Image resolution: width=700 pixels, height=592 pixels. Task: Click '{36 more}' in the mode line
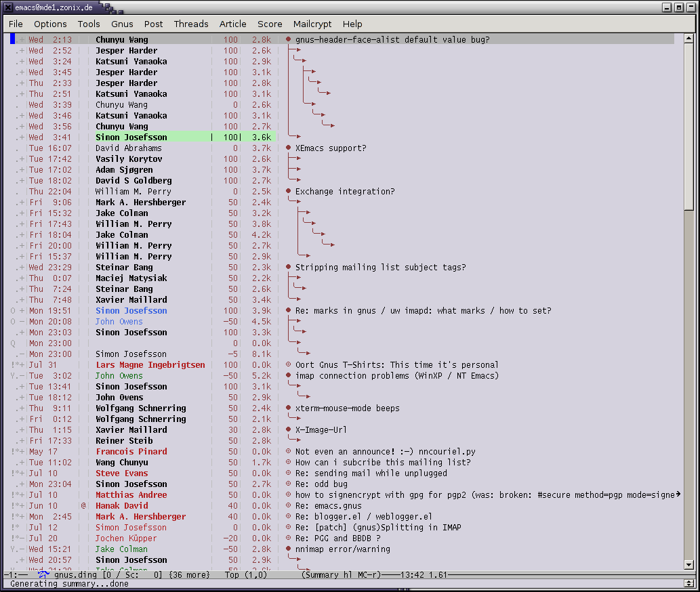(x=189, y=574)
